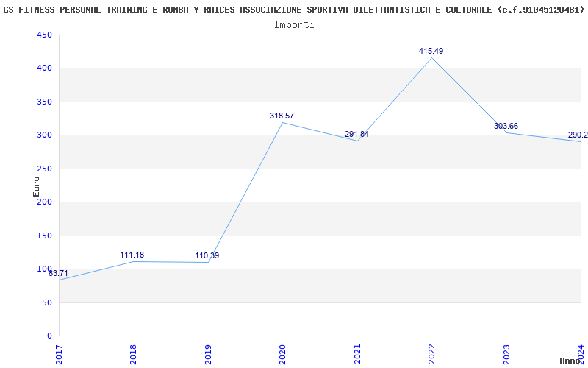Click the y-axis tick value 0
Image resolution: width=588 pixels, height=368 pixels.
click(50, 336)
